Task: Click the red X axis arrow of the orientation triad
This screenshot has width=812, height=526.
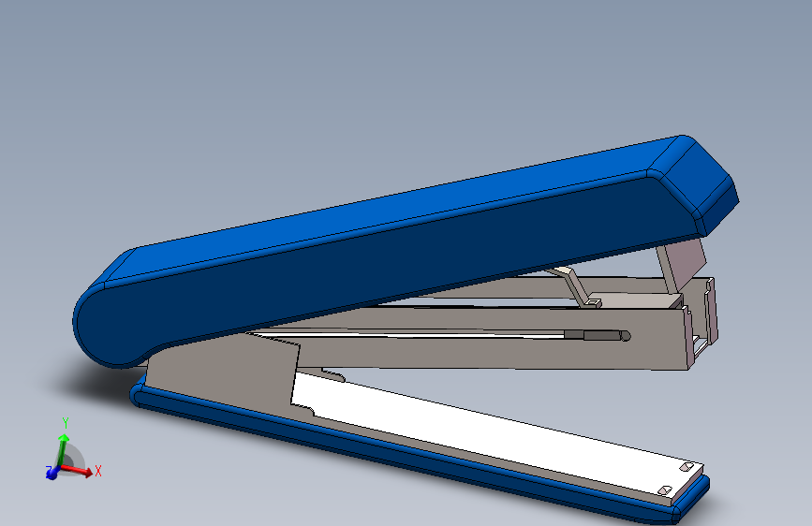Action: coord(78,470)
